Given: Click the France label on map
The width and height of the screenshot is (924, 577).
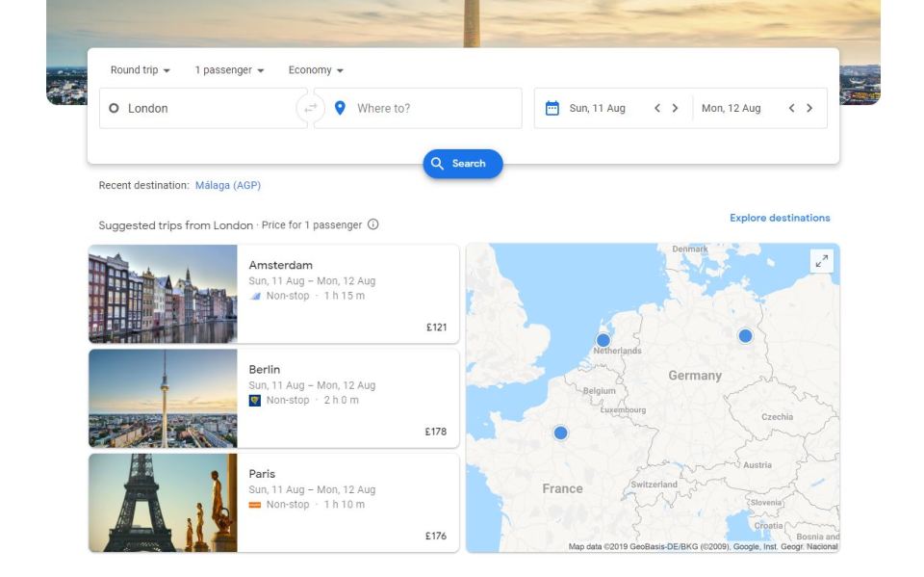Looking at the screenshot, I should click(562, 488).
